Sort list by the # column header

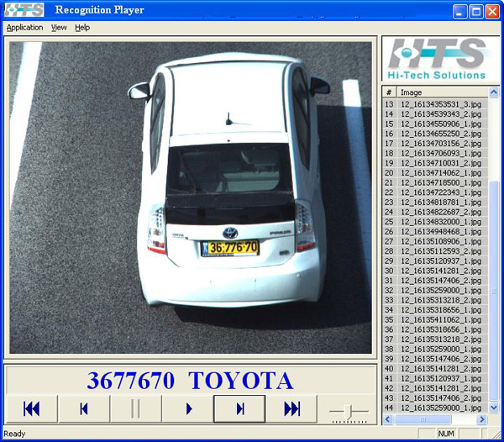[389, 92]
